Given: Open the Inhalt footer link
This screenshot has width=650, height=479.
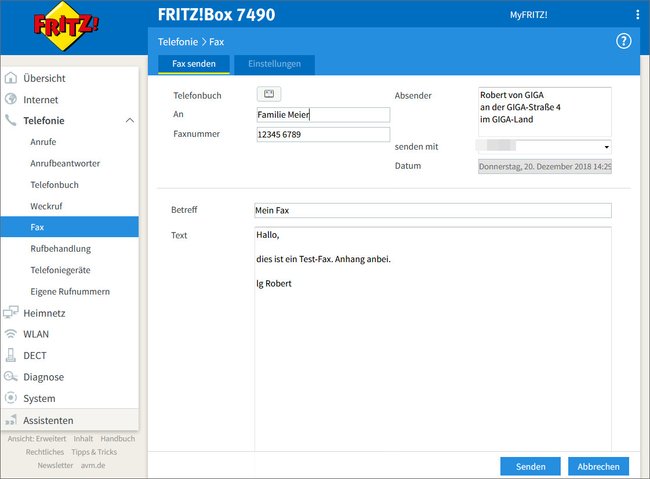Looking at the screenshot, I should (83, 438).
